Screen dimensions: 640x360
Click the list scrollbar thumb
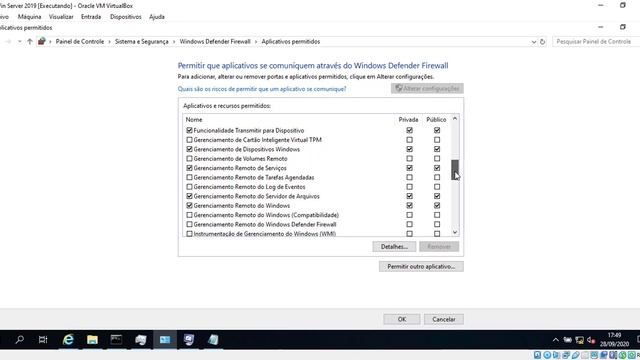click(455, 169)
